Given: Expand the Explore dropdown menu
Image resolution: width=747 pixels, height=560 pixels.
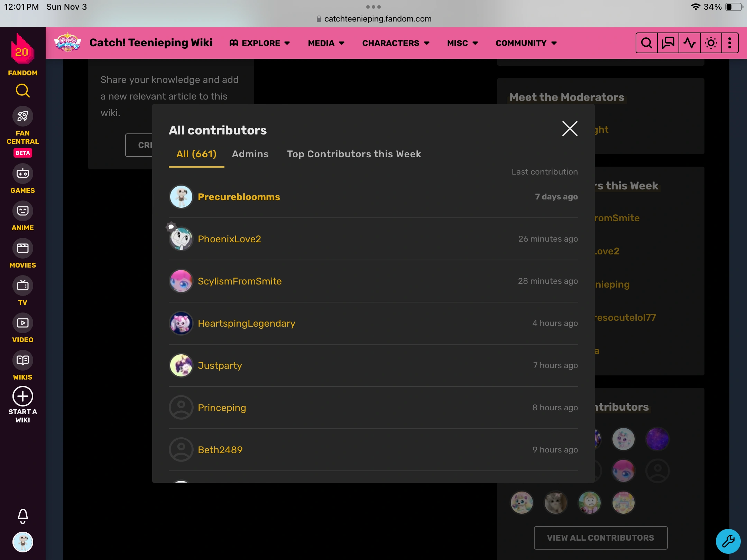Looking at the screenshot, I should click(260, 43).
